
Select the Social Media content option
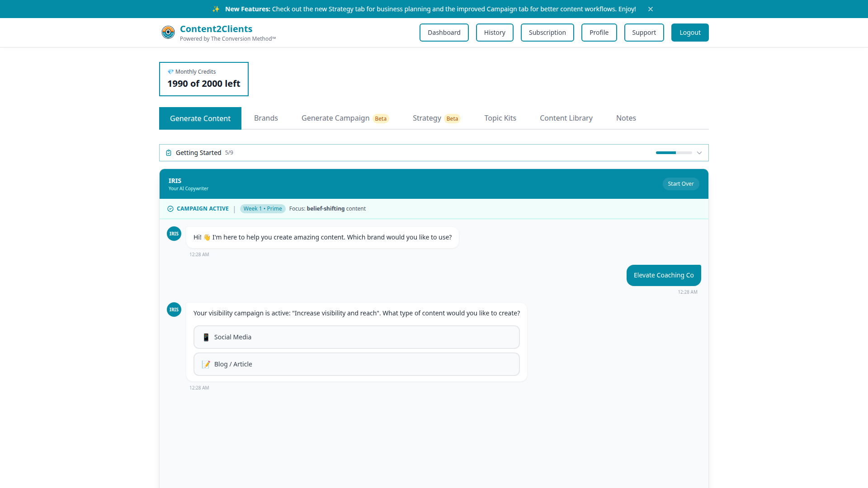tap(356, 337)
